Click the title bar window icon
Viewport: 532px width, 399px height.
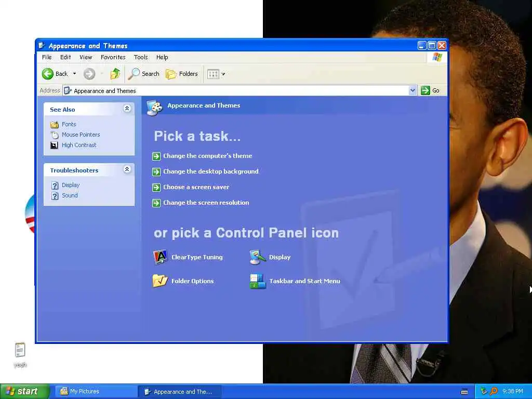42,46
